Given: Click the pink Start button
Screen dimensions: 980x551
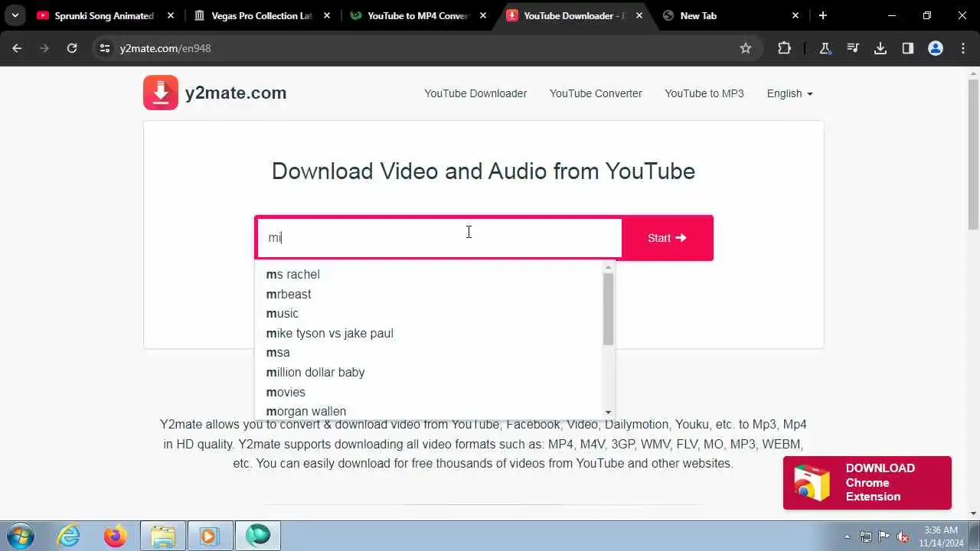Looking at the screenshot, I should (667, 238).
